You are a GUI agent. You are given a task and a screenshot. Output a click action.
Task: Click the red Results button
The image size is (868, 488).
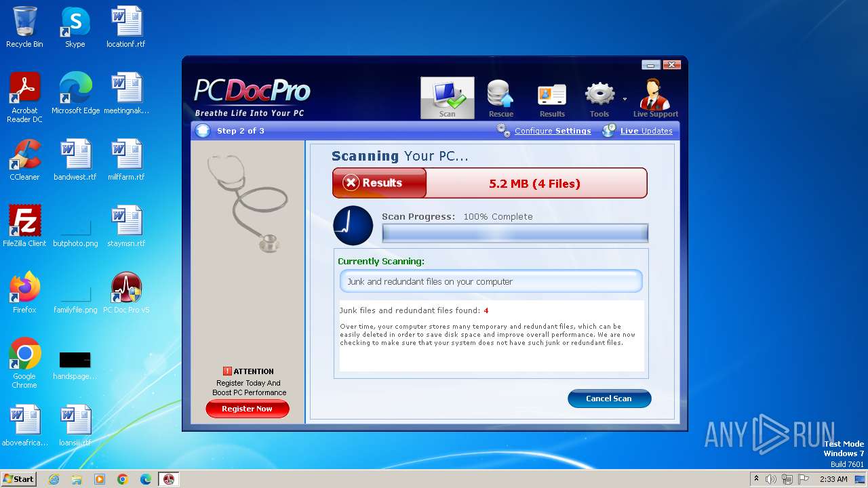point(379,183)
